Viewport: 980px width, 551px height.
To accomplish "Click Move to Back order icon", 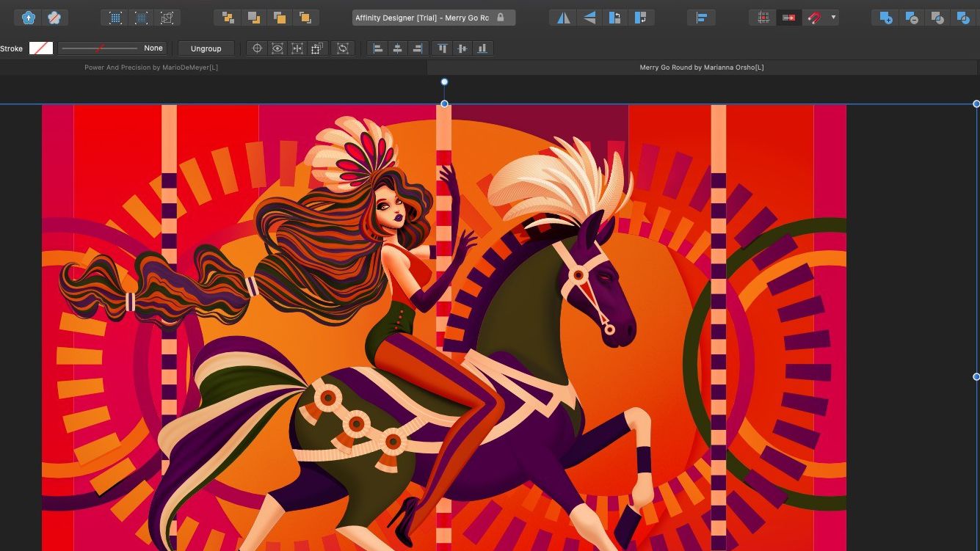I will pyautogui.click(x=228, y=18).
